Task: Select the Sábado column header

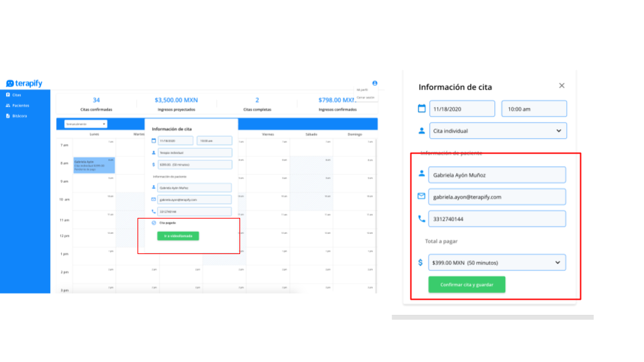Action: tap(311, 134)
